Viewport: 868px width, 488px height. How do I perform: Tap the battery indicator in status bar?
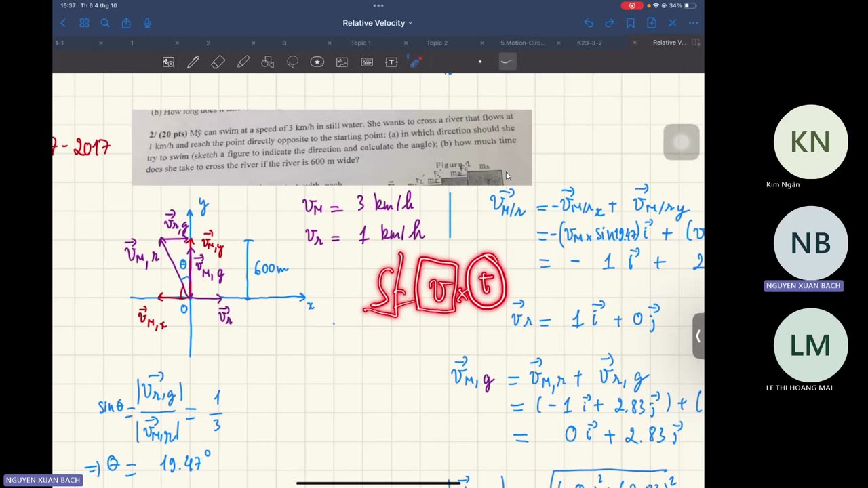pos(690,5)
